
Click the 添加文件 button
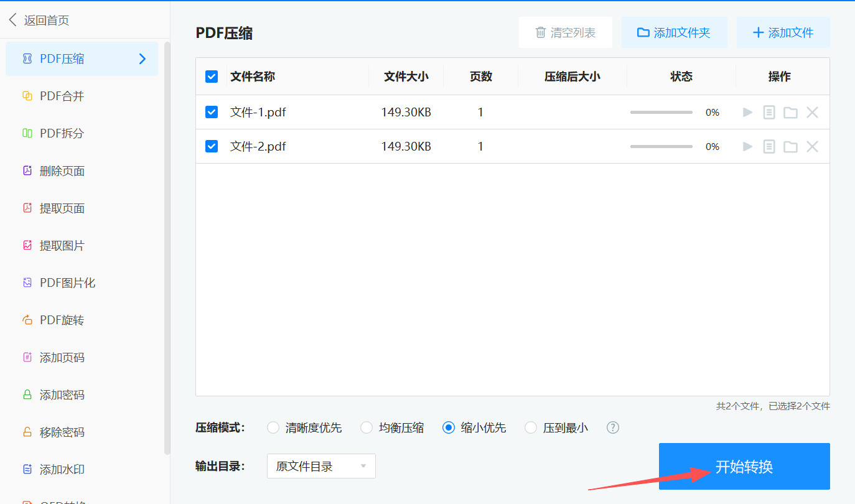click(x=783, y=32)
